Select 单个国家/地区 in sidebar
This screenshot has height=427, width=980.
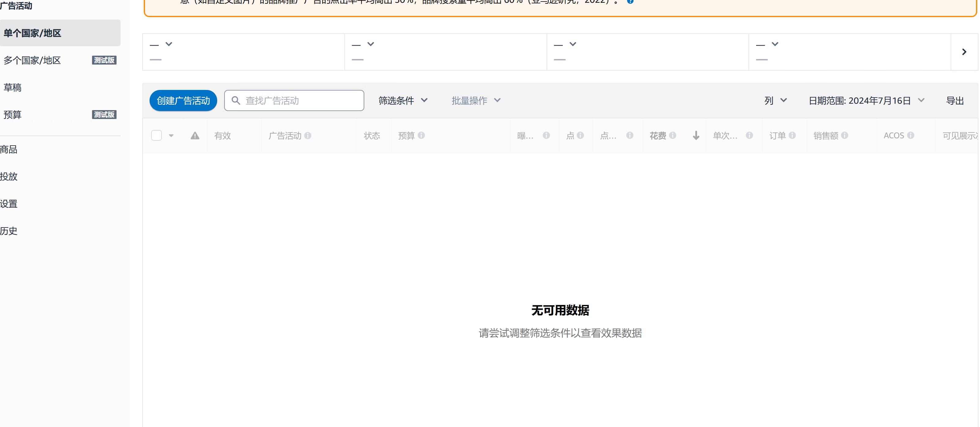(x=60, y=33)
